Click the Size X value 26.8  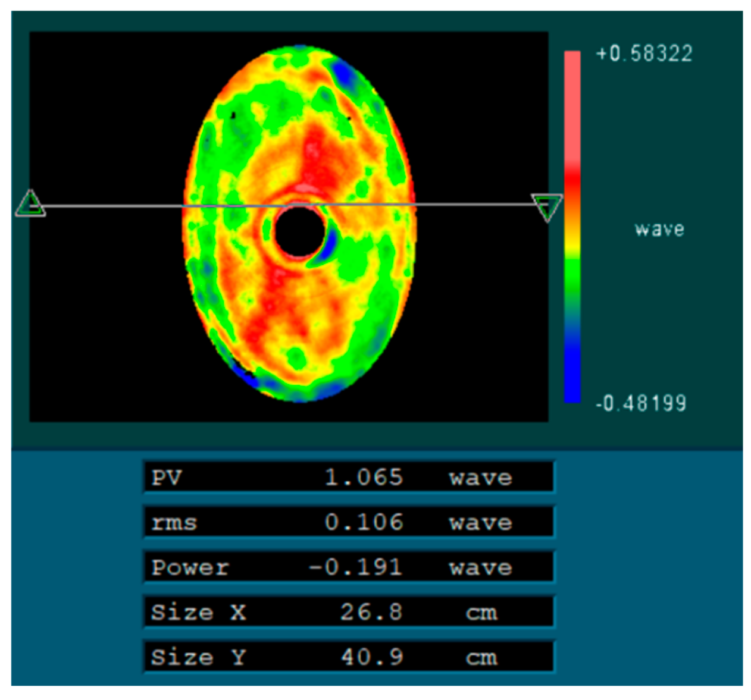(x=371, y=612)
